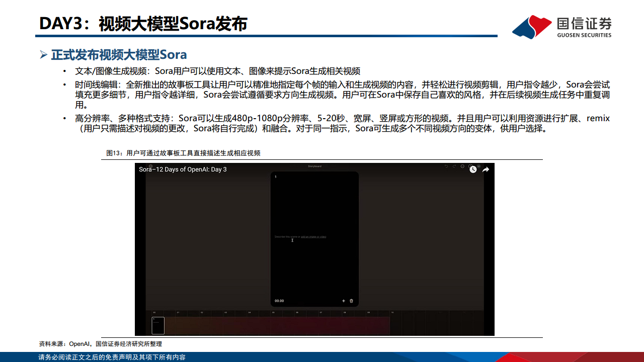Click the 08 marker on timeline ruler
The width and height of the screenshot is (644, 362).
345,313
